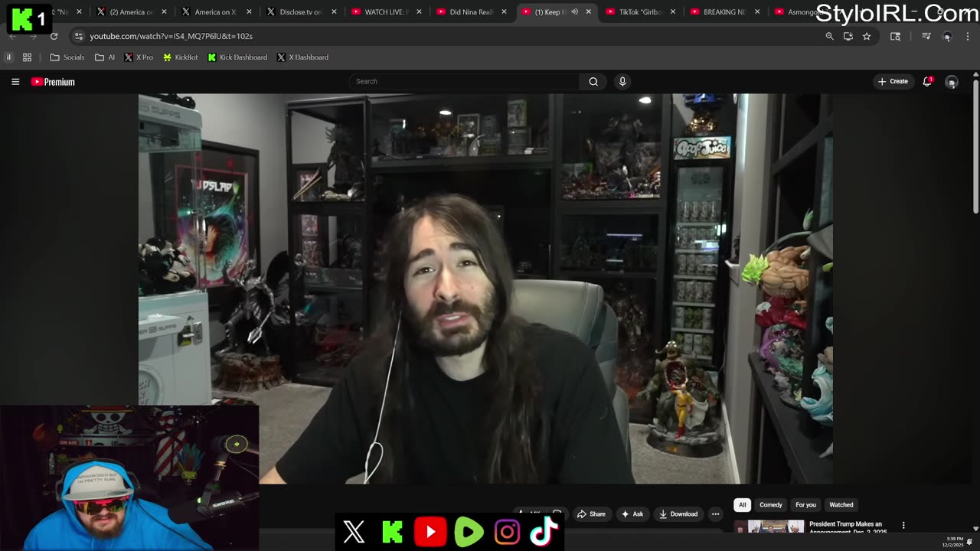Focus the YouTube Search box

click(464, 81)
